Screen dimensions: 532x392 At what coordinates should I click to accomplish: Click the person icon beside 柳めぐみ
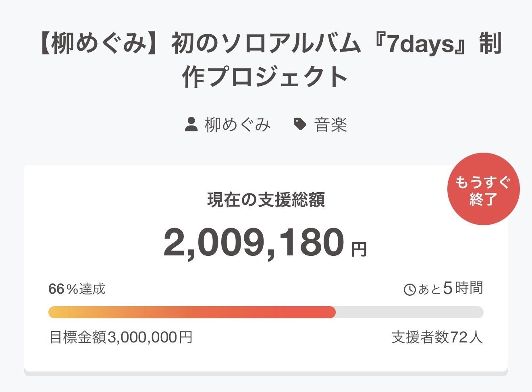pyautogui.click(x=191, y=124)
